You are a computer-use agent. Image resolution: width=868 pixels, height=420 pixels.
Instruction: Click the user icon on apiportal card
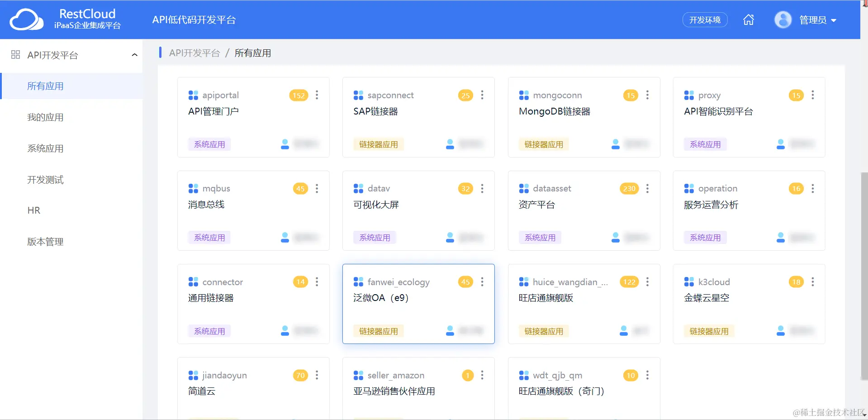(x=285, y=144)
